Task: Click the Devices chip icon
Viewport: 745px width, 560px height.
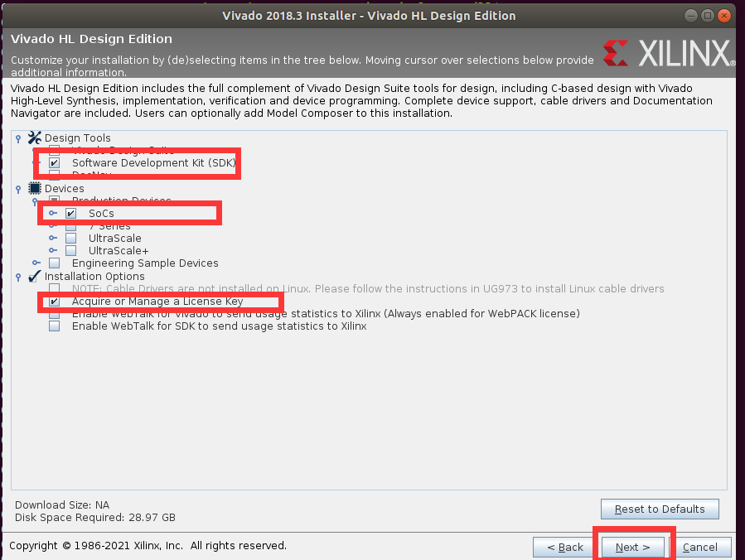Action: (35, 188)
